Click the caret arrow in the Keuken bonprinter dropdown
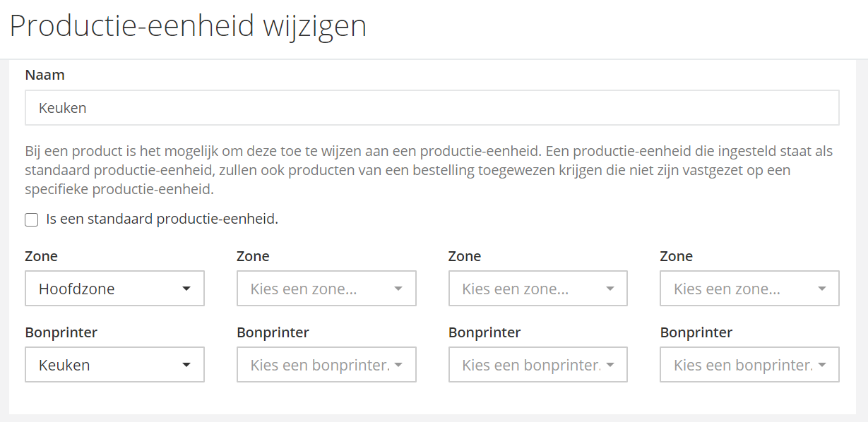The image size is (868, 422). (186, 365)
